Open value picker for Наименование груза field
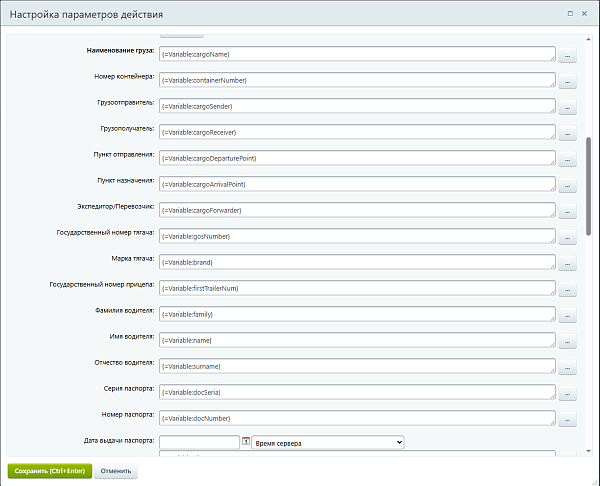Image resolution: width=600 pixels, height=486 pixels. pos(567,55)
